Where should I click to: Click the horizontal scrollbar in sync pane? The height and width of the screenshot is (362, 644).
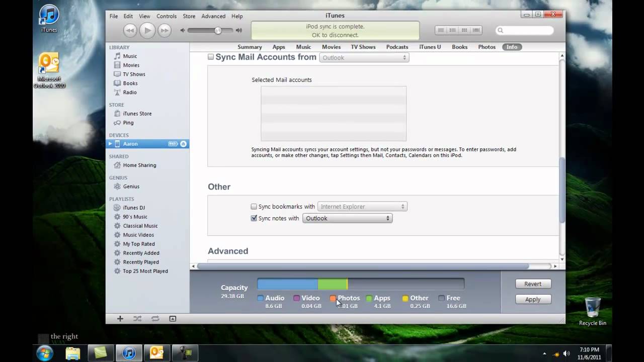point(363,266)
